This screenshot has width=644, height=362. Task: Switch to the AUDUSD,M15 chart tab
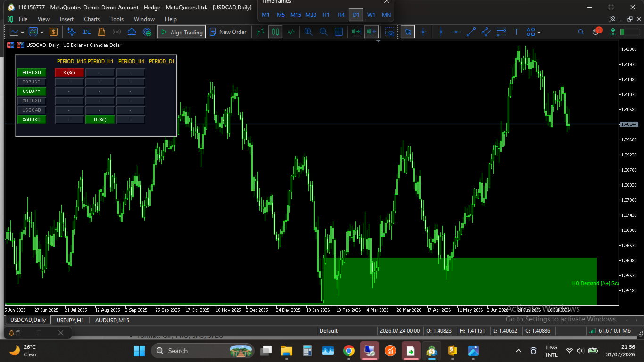(112, 320)
